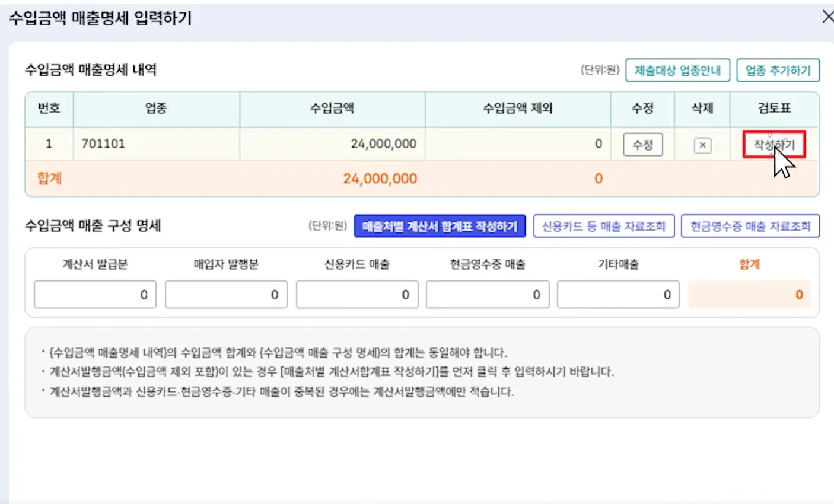Click into the 매입자 발행분 field
The image size is (834, 504).
point(226,295)
